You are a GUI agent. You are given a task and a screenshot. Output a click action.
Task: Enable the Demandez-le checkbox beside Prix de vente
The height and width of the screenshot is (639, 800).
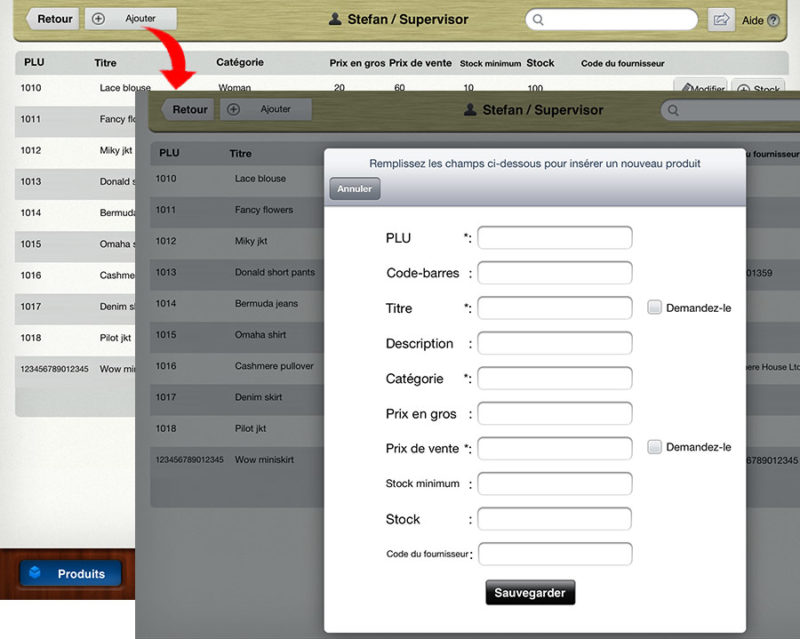(654, 447)
